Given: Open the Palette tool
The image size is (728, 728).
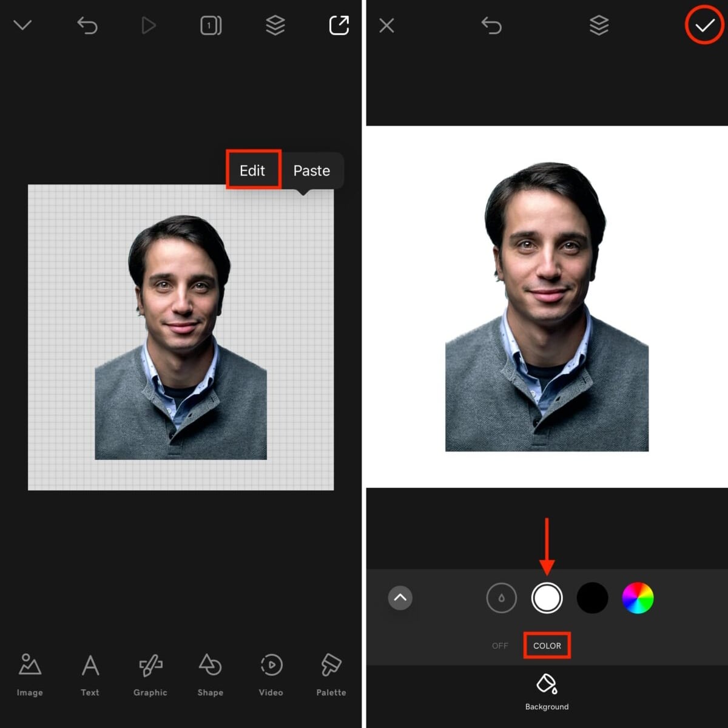Looking at the screenshot, I should 331,675.
